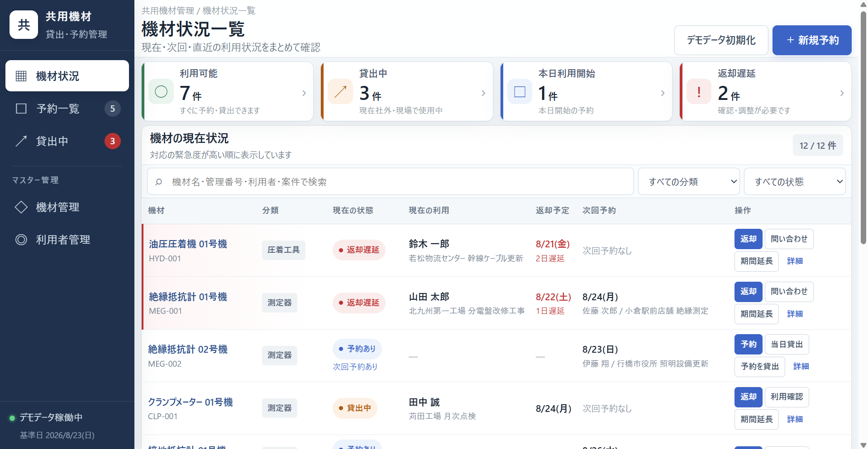Click the 利用者管理 circle icon
The width and height of the screenshot is (868, 449).
coord(21,240)
